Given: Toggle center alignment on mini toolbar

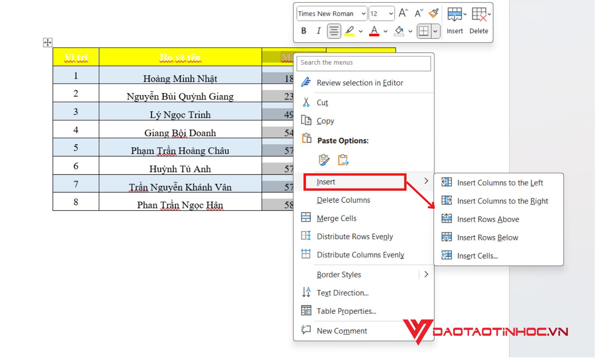Looking at the screenshot, I should (x=334, y=31).
